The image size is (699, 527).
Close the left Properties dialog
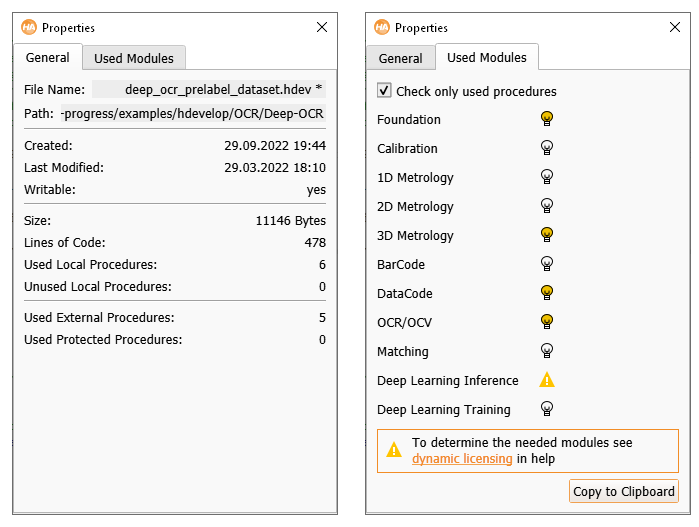click(x=322, y=27)
